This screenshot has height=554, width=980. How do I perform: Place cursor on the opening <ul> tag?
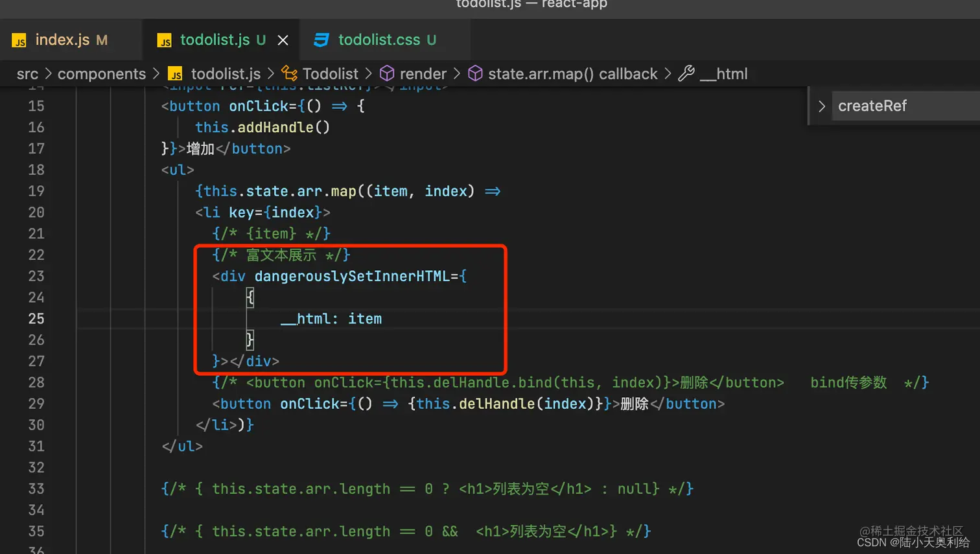click(178, 170)
